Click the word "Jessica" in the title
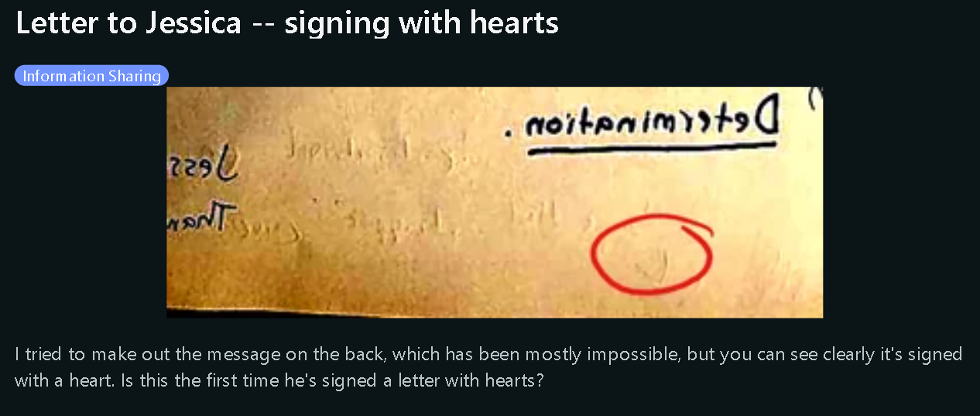Viewport: 980px width, 416px height. (193, 23)
